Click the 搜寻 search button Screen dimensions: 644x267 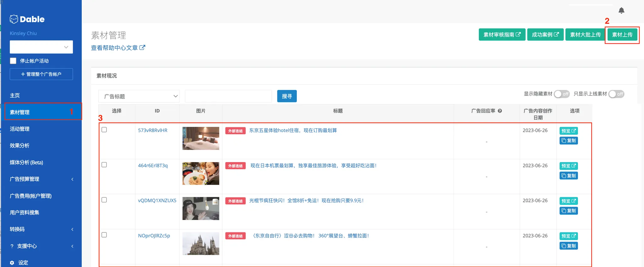pyautogui.click(x=287, y=96)
